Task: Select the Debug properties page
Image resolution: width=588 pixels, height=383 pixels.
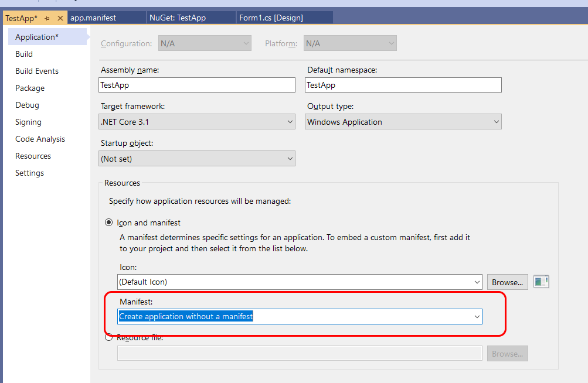Action: 27,105
